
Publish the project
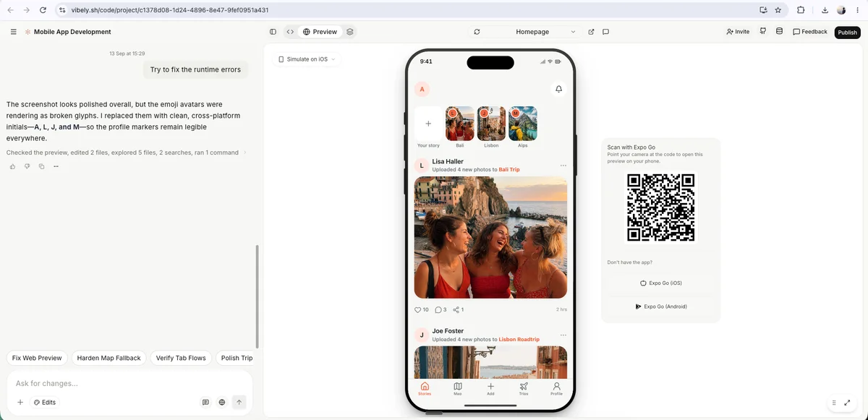click(x=847, y=33)
